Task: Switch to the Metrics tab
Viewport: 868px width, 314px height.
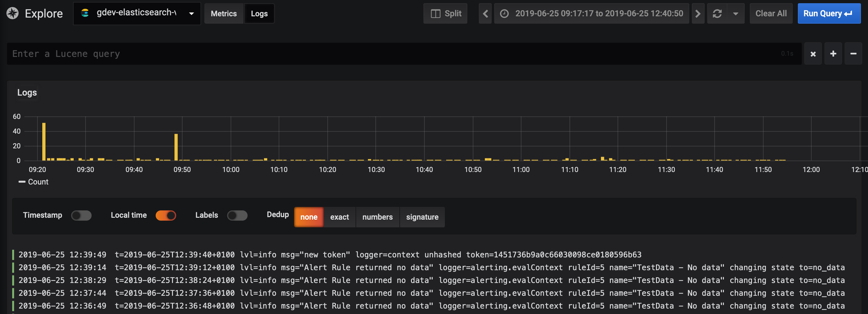Action: [223, 13]
